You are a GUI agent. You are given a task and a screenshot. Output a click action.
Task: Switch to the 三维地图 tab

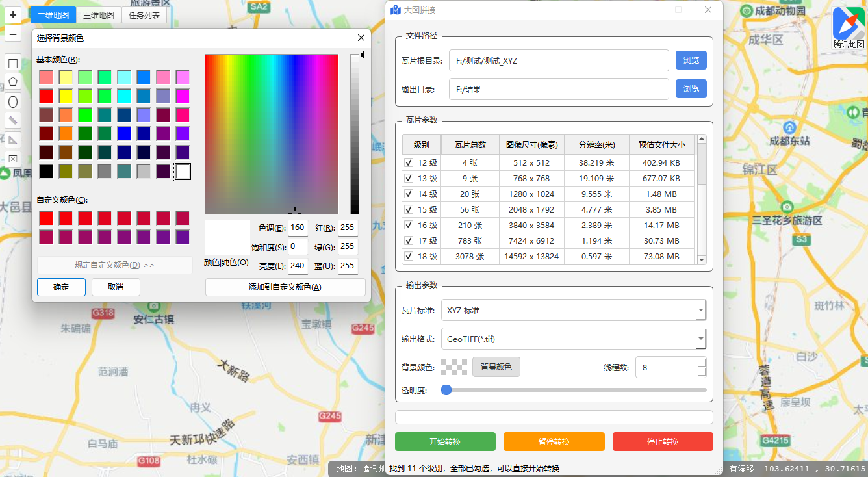click(x=99, y=15)
